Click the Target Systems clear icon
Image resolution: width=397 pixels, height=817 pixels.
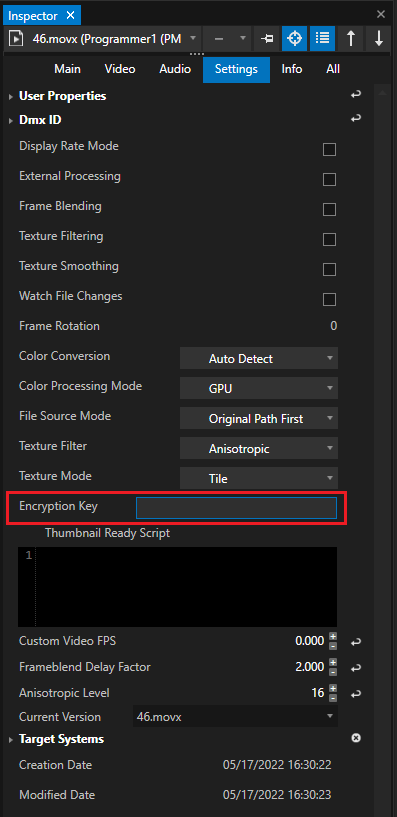[356, 738]
